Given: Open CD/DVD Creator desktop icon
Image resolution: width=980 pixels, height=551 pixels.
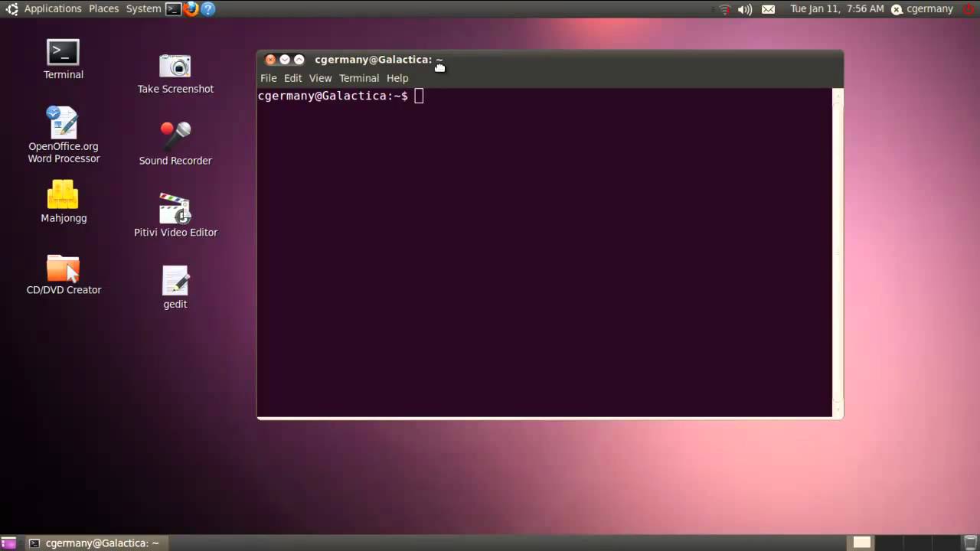Looking at the screenshot, I should coord(63,275).
